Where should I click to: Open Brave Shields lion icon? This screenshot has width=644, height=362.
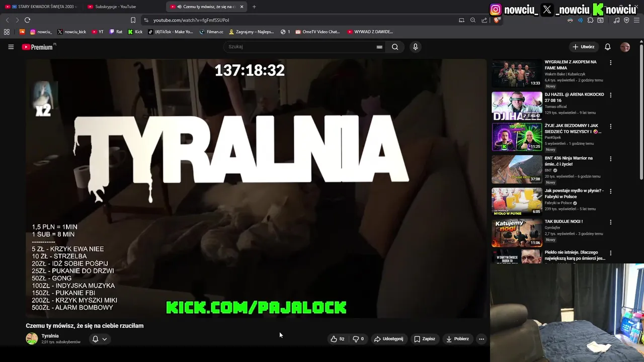coord(496,20)
